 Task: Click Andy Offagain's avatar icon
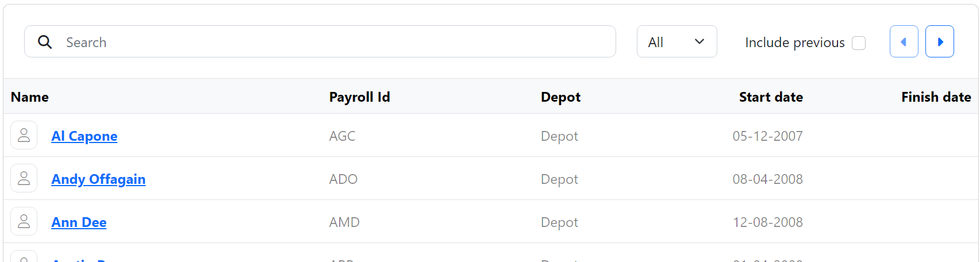[x=24, y=179]
